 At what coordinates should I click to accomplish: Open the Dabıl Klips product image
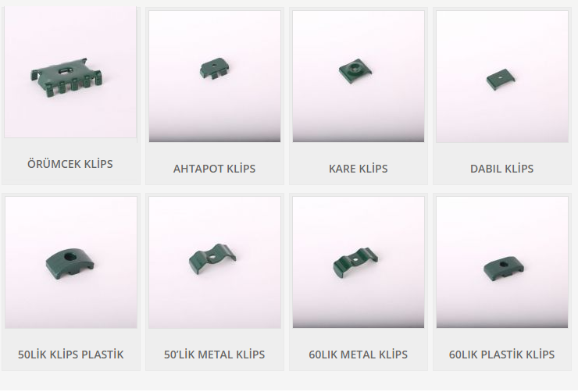pyautogui.click(x=502, y=77)
